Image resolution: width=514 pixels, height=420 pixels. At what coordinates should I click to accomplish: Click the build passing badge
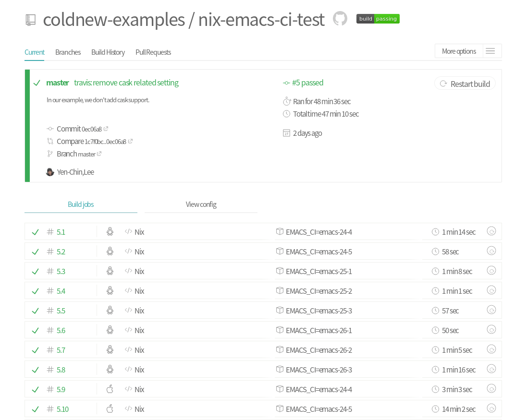378,19
